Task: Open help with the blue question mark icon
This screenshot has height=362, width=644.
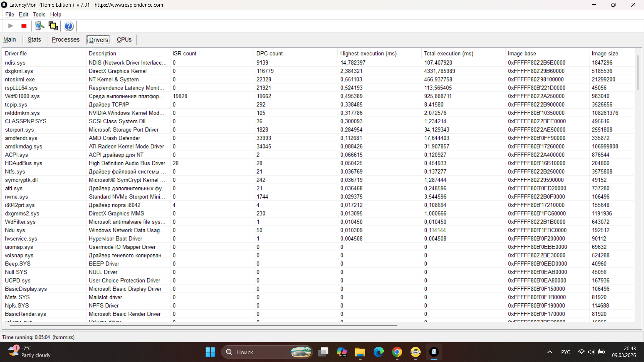Action: pyautogui.click(x=69, y=26)
